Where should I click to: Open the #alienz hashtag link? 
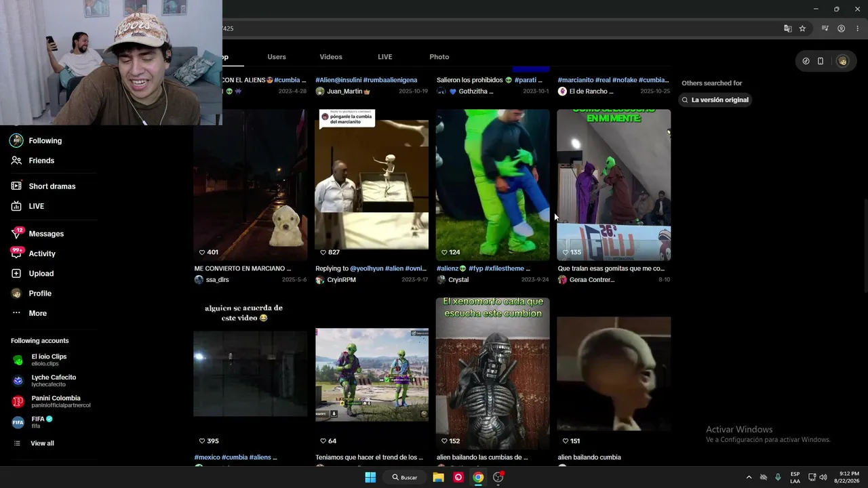448,268
